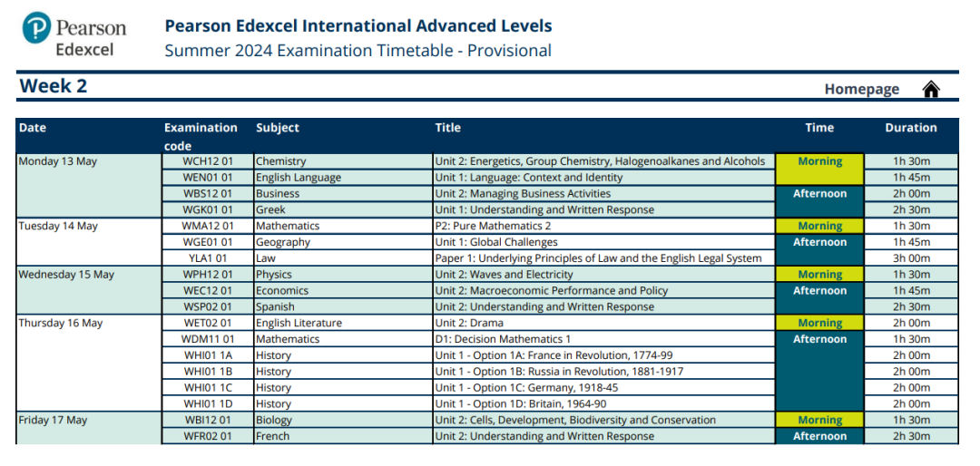Click exam code WHI01 1B
This screenshot has height=466, width=980.
click(x=207, y=372)
